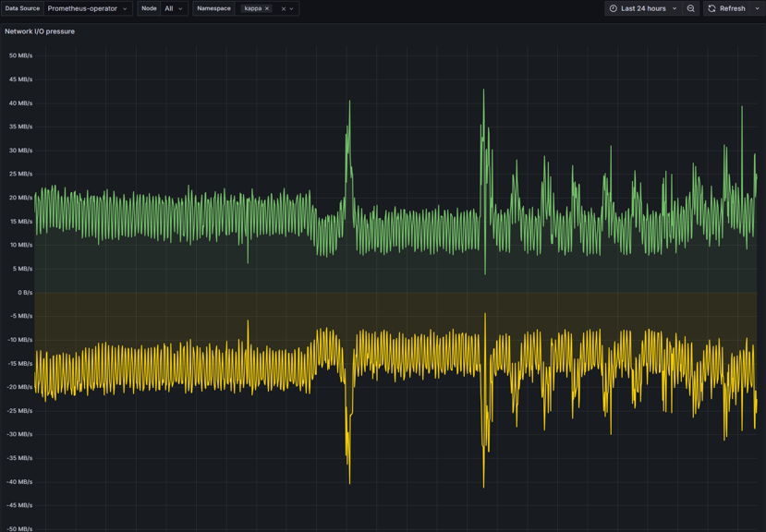The image size is (766, 532).
Task: Select the kappa tag text
Action: [x=252, y=8]
